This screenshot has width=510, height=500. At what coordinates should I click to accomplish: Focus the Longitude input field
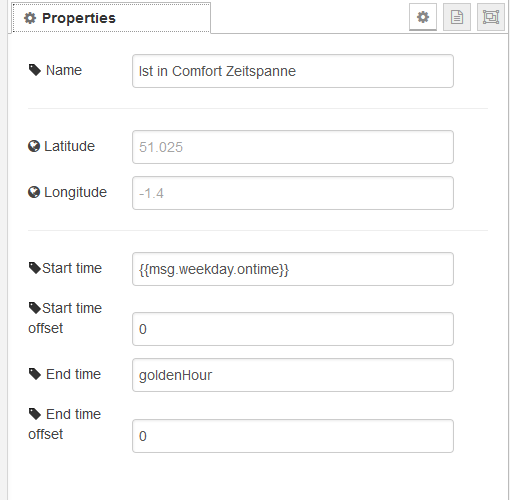[x=293, y=193]
